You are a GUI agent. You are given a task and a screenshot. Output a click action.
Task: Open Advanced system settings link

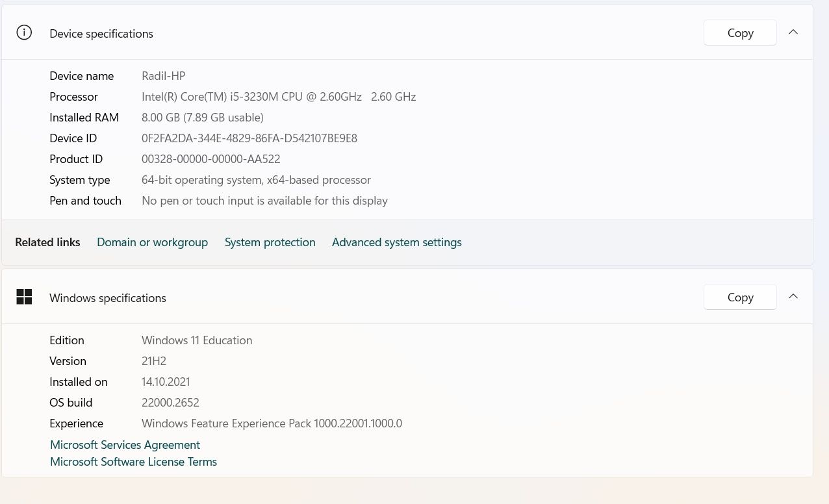(396, 242)
